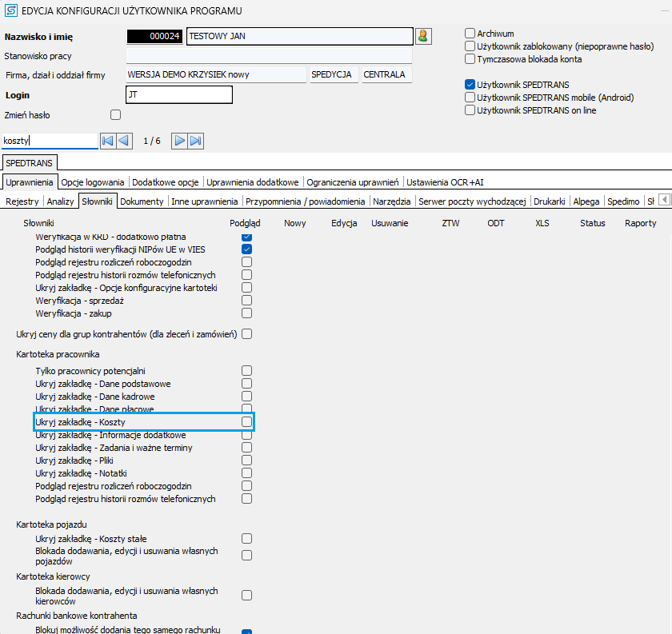This screenshot has width=672, height=634.
Task: Click the koszty search field
Action: [x=50, y=141]
